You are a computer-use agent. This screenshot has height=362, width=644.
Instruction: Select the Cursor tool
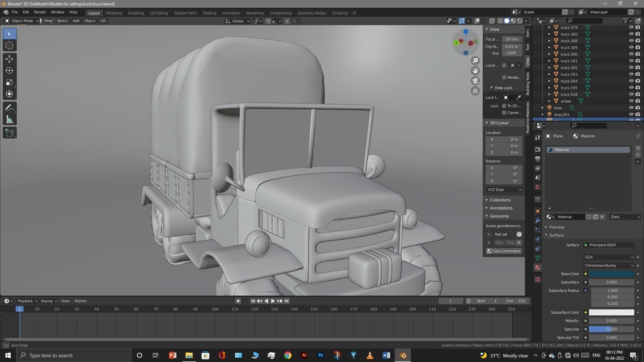(9, 46)
